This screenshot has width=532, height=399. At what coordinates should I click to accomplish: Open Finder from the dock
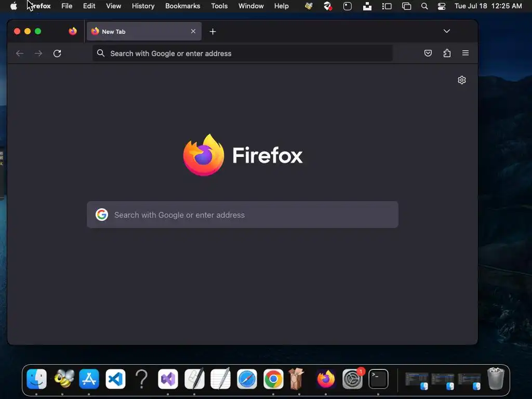coord(37,379)
